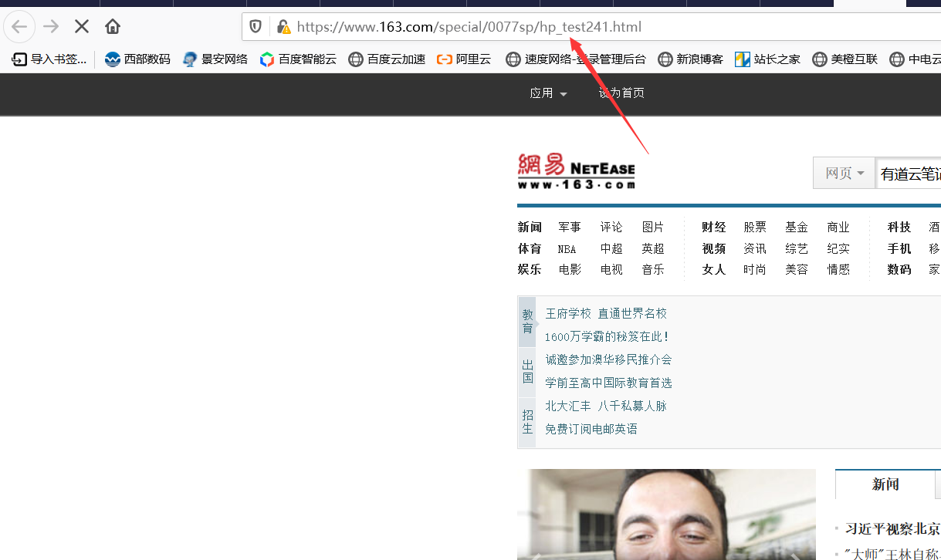This screenshot has width=941, height=560.
Task: Open the 财经 navigation category
Action: pyautogui.click(x=714, y=227)
